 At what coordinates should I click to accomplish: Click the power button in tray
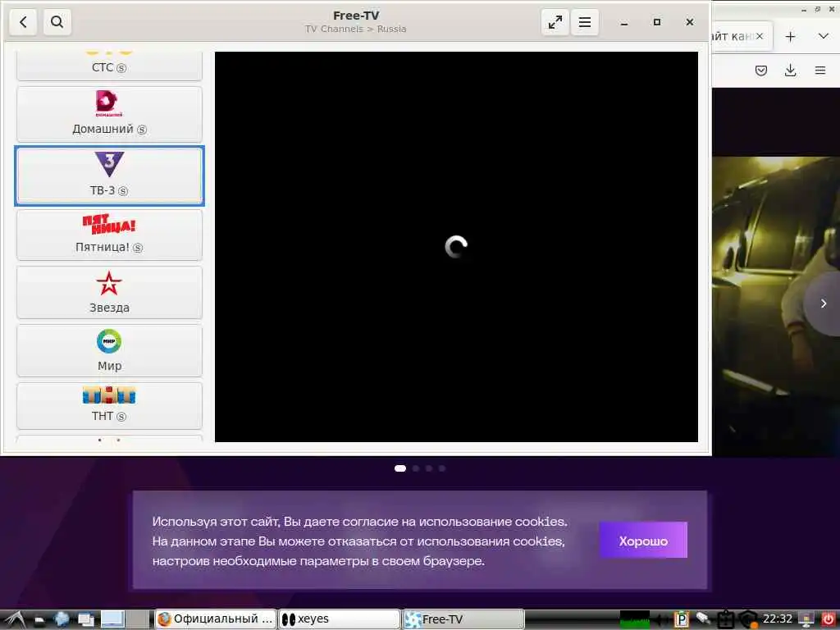(829, 619)
